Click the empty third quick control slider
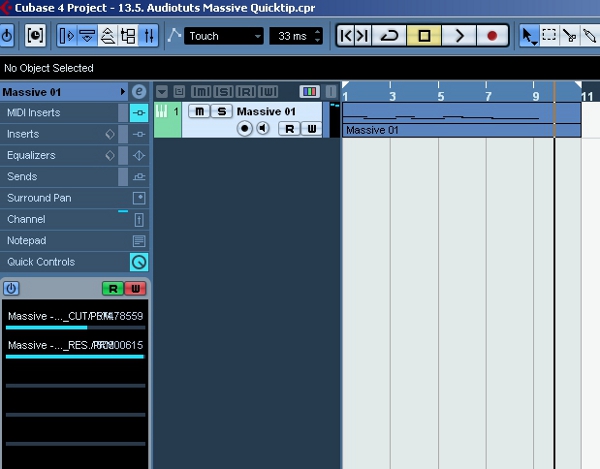This screenshot has width=600, height=469. (x=75, y=386)
